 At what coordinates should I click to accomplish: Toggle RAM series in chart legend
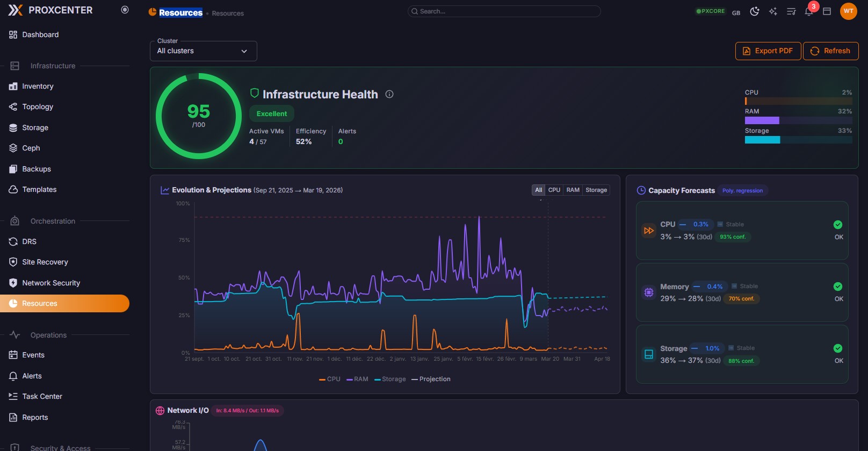(x=357, y=379)
